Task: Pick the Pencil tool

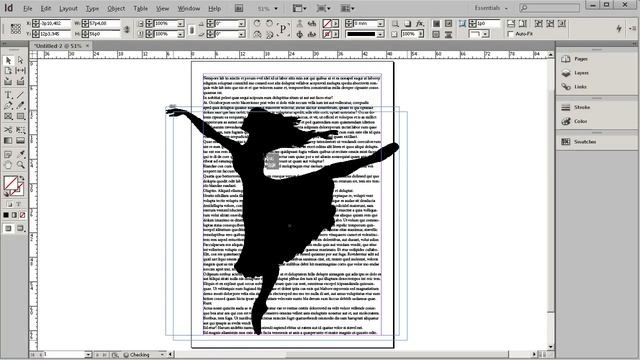Action: (x=20, y=106)
